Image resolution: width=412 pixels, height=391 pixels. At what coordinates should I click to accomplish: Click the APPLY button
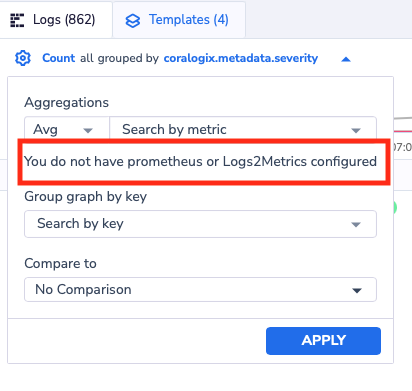click(x=323, y=341)
